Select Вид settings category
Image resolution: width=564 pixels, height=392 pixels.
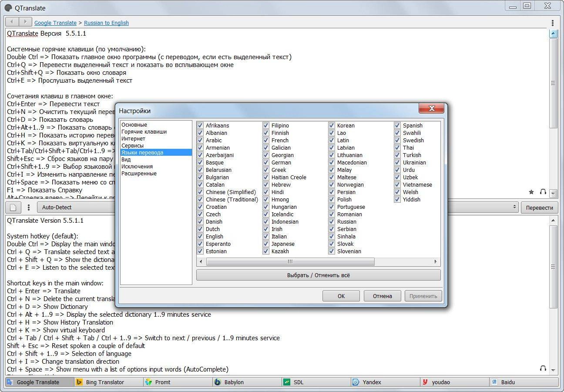click(x=126, y=159)
